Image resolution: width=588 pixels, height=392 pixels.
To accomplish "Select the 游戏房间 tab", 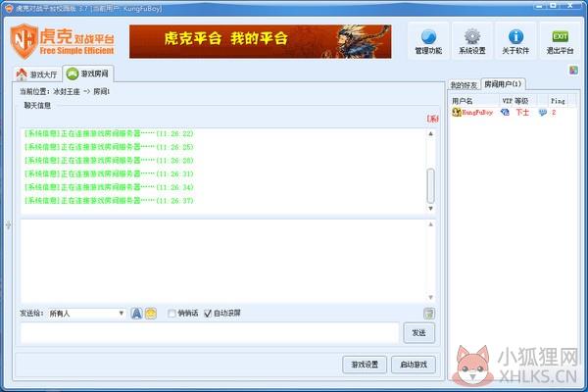I will point(88,73).
